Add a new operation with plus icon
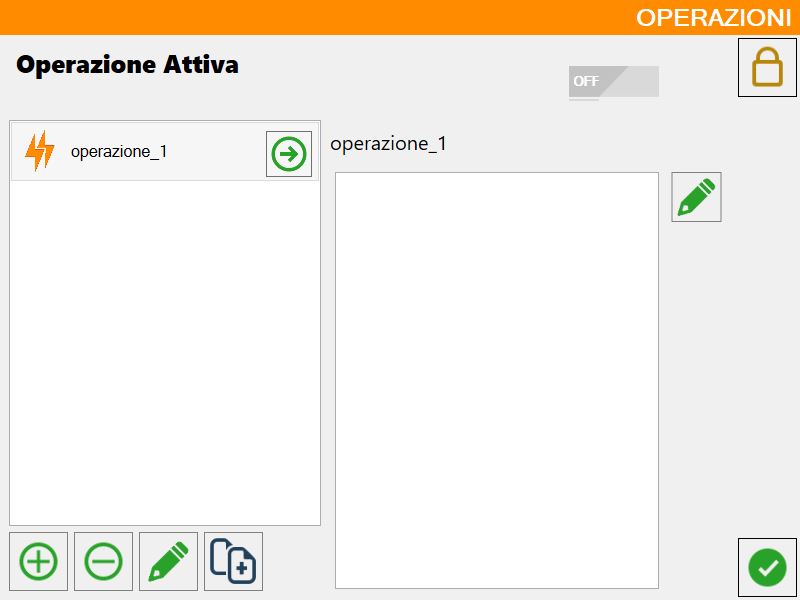Image resolution: width=800 pixels, height=600 pixels. 38,561
